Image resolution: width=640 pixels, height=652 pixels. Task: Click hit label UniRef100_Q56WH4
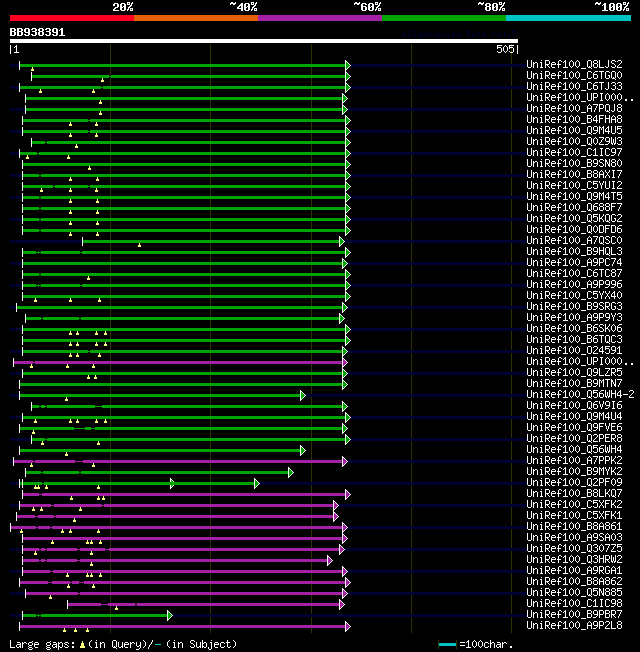click(574, 449)
